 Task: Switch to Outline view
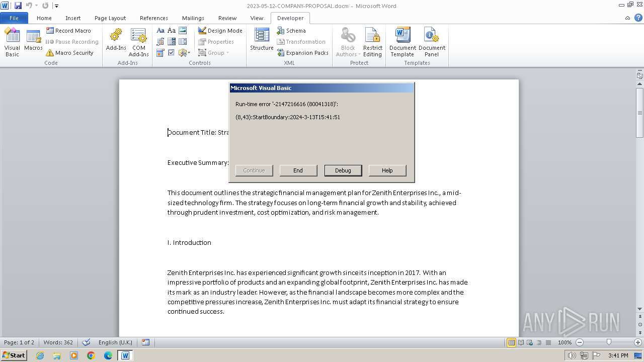pos(539,342)
